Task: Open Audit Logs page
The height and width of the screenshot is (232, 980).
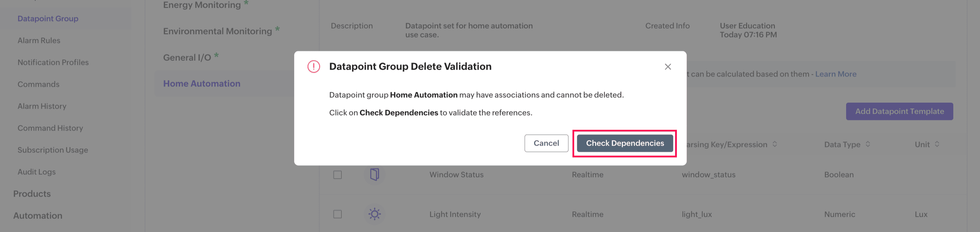Action: tap(37, 172)
